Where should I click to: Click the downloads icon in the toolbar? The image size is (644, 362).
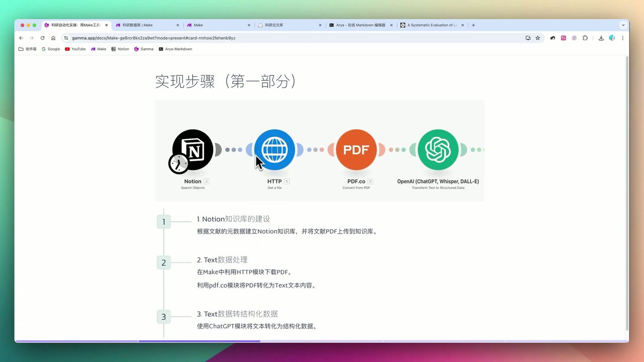point(601,38)
